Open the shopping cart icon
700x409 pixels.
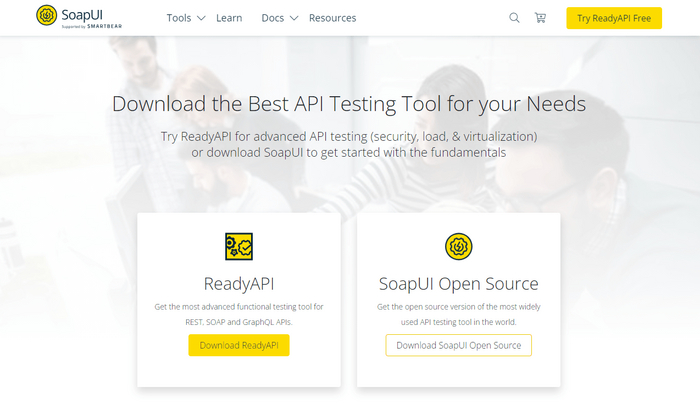click(541, 18)
